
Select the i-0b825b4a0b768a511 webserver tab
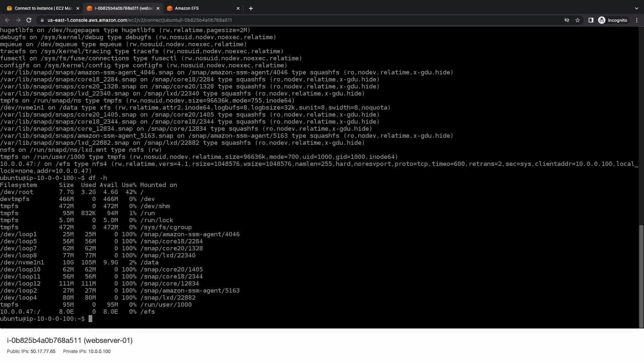(123, 8)
